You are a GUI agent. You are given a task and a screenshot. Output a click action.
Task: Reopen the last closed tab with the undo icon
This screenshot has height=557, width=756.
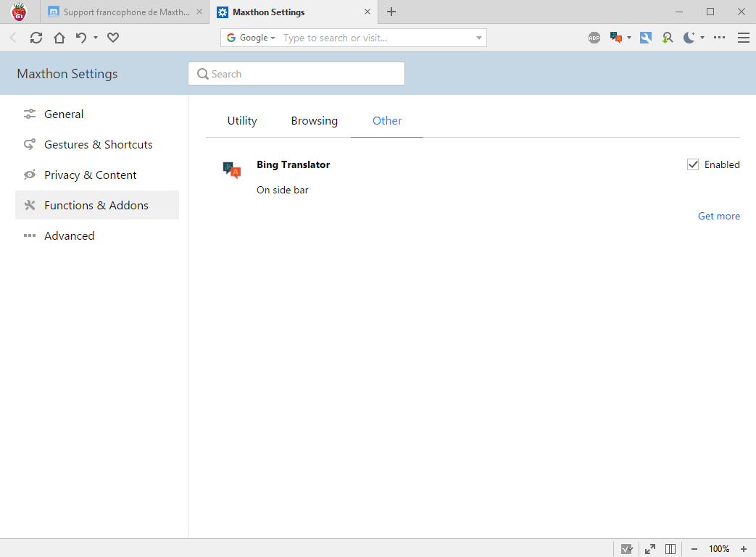click(x=81, y=38)
